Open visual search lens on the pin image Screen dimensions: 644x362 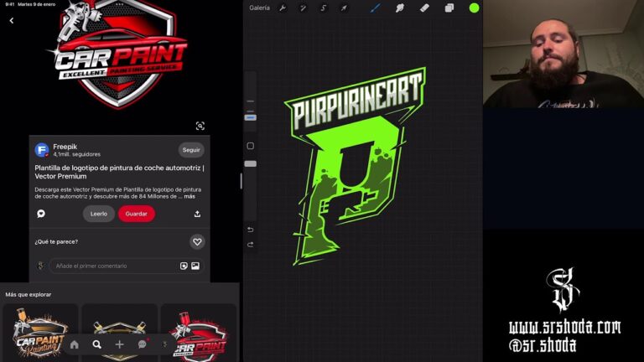(200, 126)
